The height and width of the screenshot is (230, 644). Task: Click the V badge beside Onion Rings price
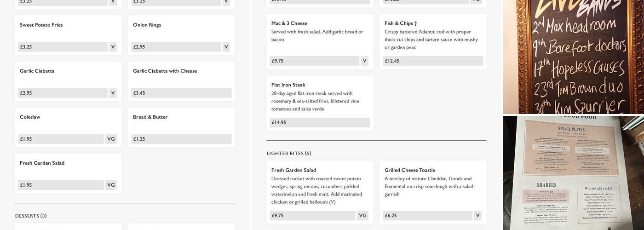point(226,47)
